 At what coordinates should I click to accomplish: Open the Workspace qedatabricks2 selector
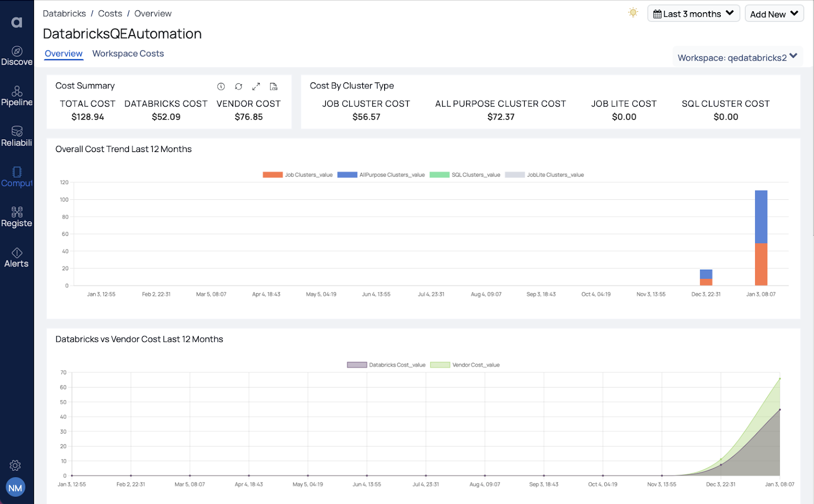737,57
